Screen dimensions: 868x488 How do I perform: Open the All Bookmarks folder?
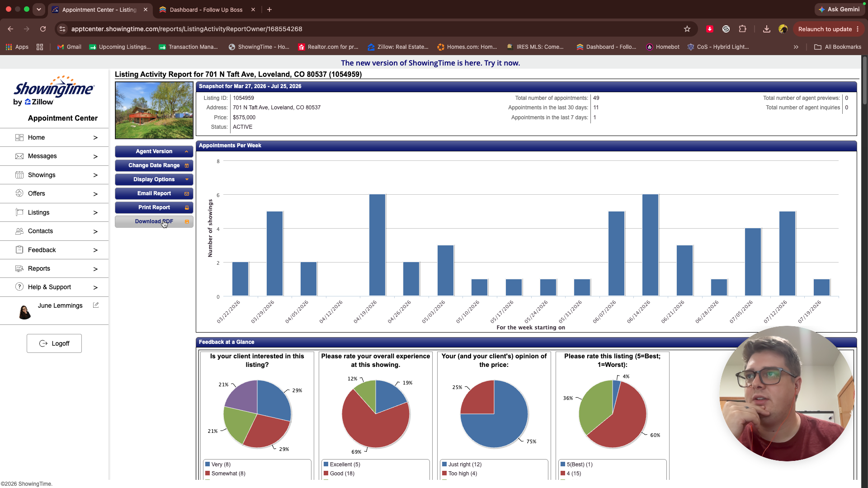click(x=838, y=47)
